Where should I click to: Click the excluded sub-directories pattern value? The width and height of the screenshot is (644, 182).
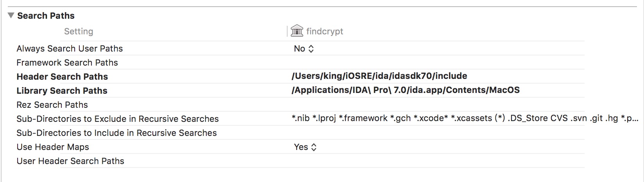tap(465, 118)
